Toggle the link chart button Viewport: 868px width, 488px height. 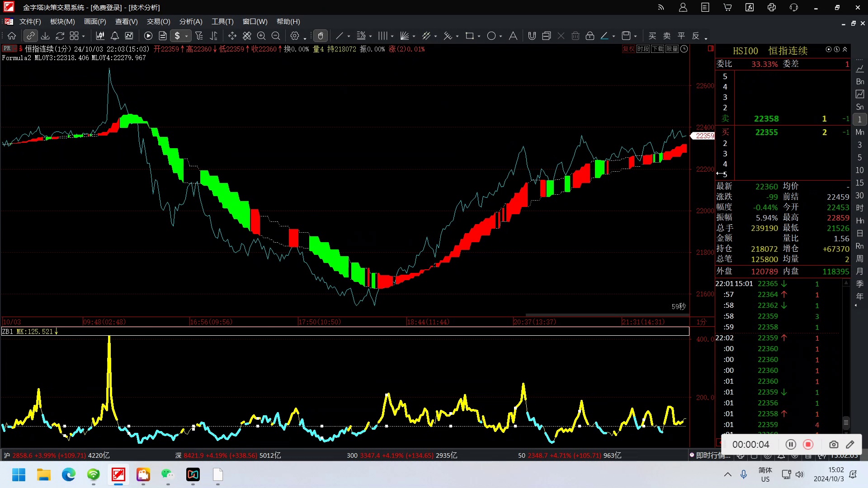pyautogui.click(x=30, y=36)
